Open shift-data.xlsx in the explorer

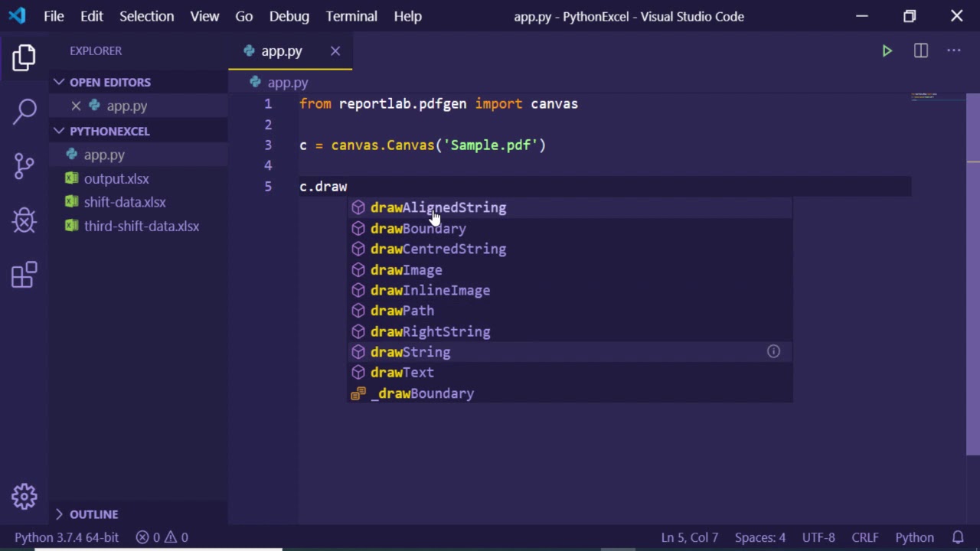125,202
